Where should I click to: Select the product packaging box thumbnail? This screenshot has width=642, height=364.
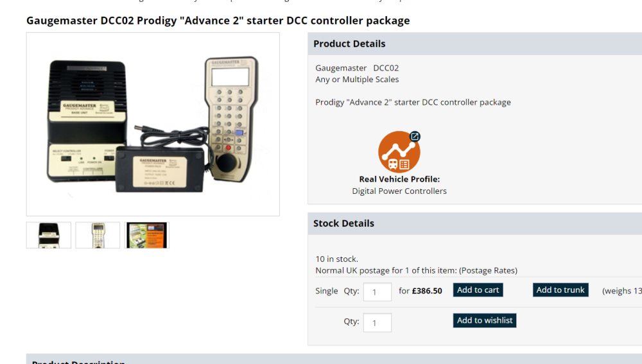[146, 235]
